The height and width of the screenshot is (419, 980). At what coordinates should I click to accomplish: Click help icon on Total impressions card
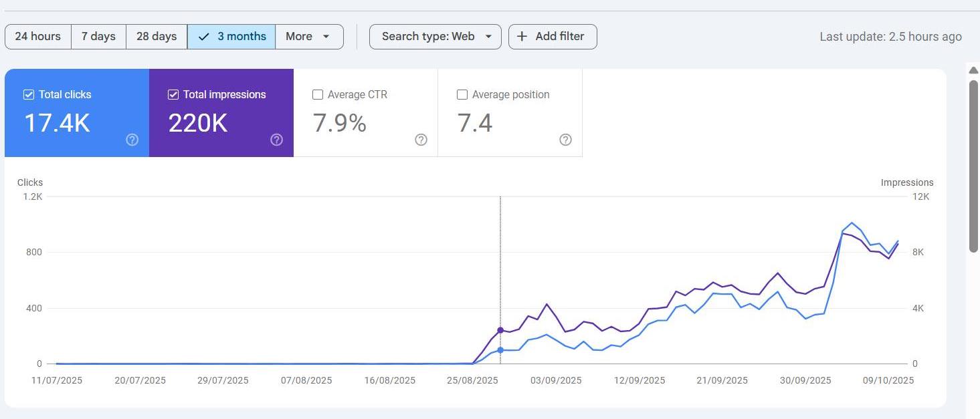point(276,140)
